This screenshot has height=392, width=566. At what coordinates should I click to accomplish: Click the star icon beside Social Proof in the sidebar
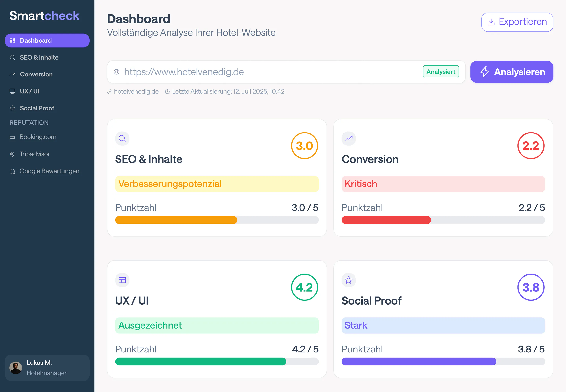tap(12, 108)
